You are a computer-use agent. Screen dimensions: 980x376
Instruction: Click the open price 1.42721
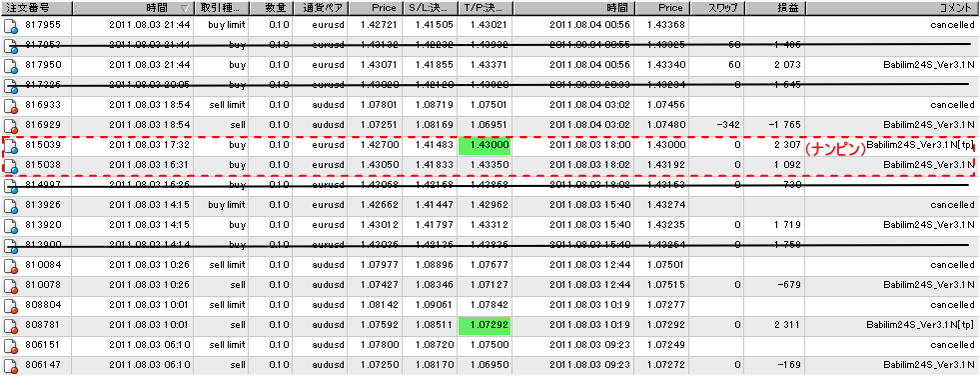click(379, 25)
